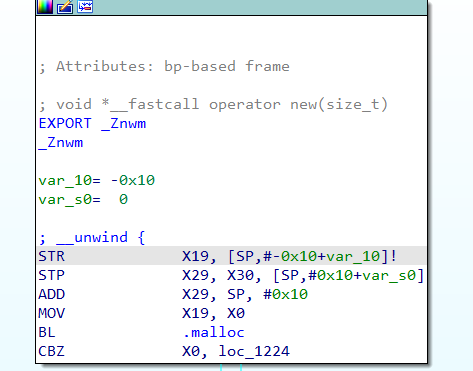The height and width of the screenshot is (371, 473).
Task: Click the BL instruction mnemonic
Action: (x=47, y=332)
